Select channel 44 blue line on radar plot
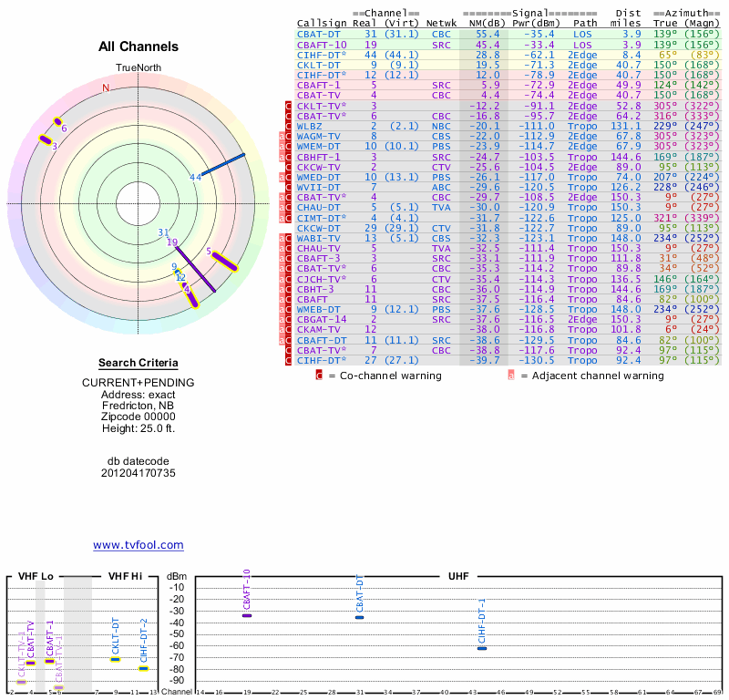 pyautogui.click(x=224, y=165)
